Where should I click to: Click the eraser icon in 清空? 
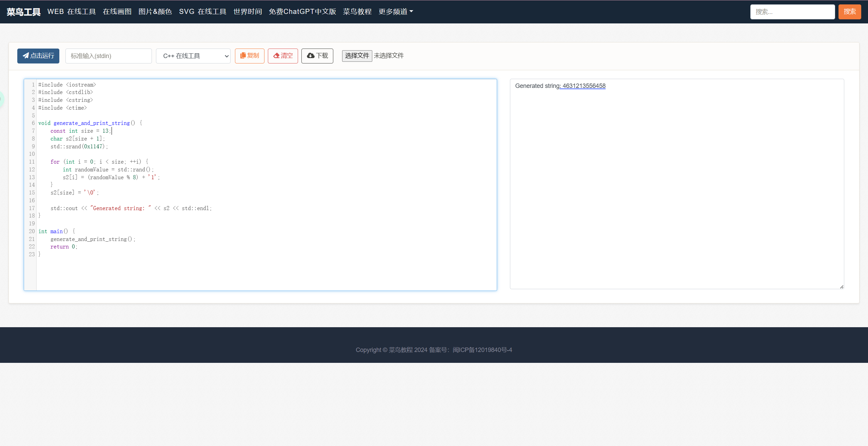276,55
